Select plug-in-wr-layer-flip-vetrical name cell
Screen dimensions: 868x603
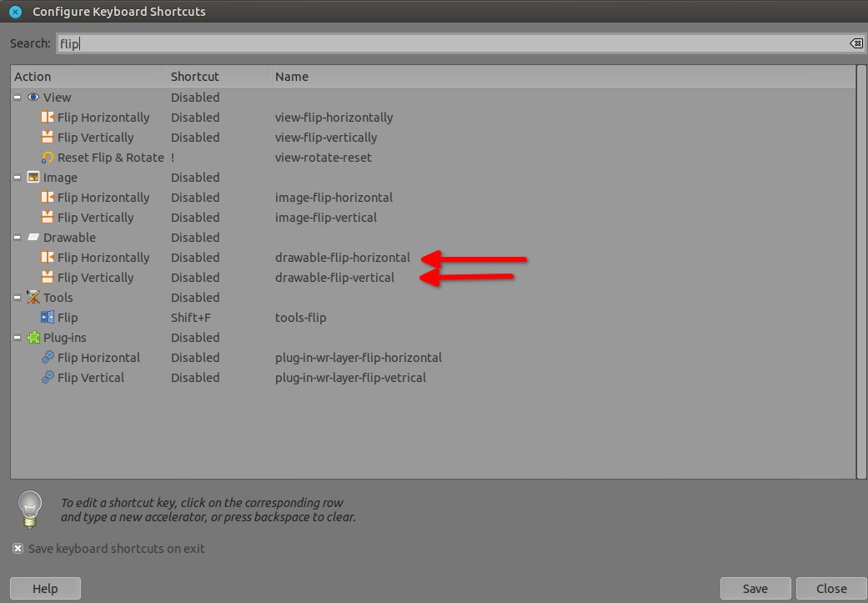point(350,377)
